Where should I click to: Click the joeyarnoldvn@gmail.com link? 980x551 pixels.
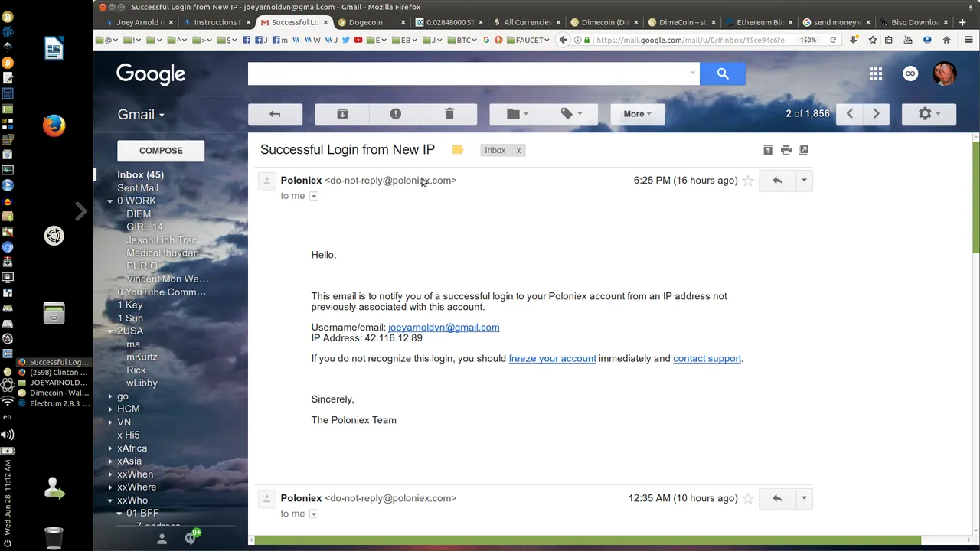pos(443,328)
